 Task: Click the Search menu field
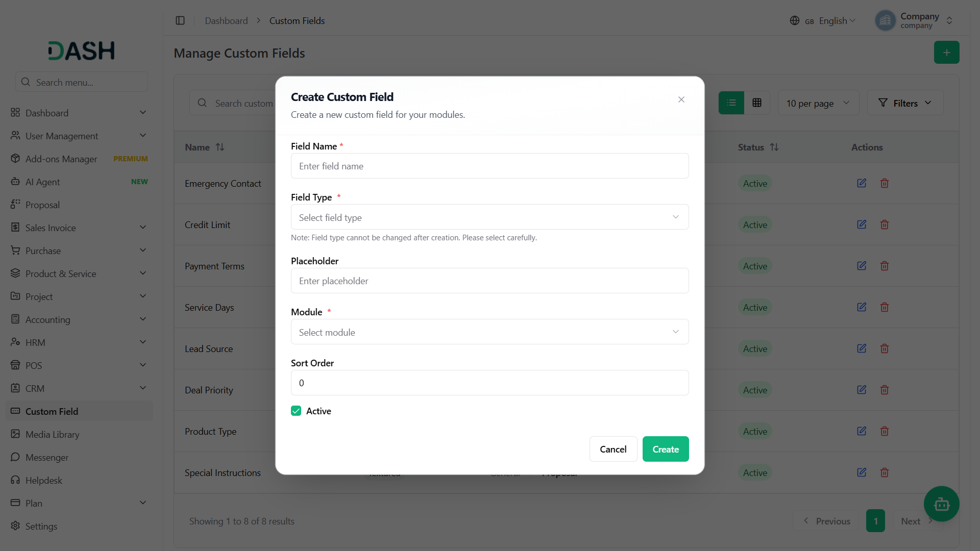tap(82, 82)
